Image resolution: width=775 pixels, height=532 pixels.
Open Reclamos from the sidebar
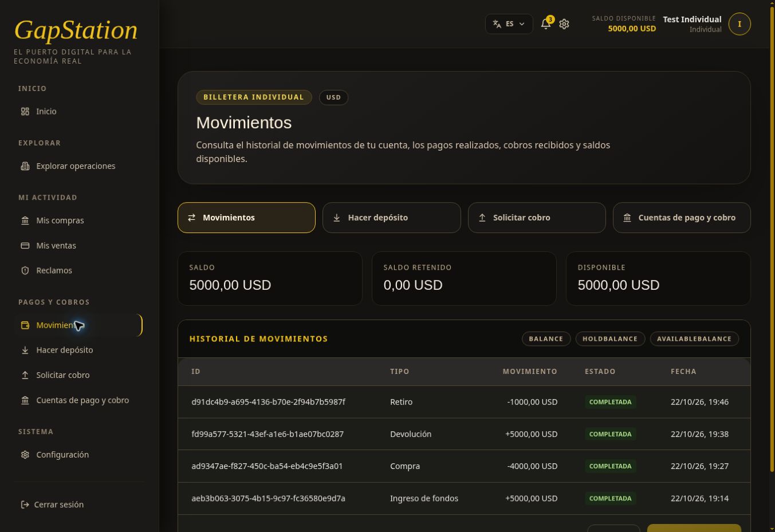[x=78, y=270]
